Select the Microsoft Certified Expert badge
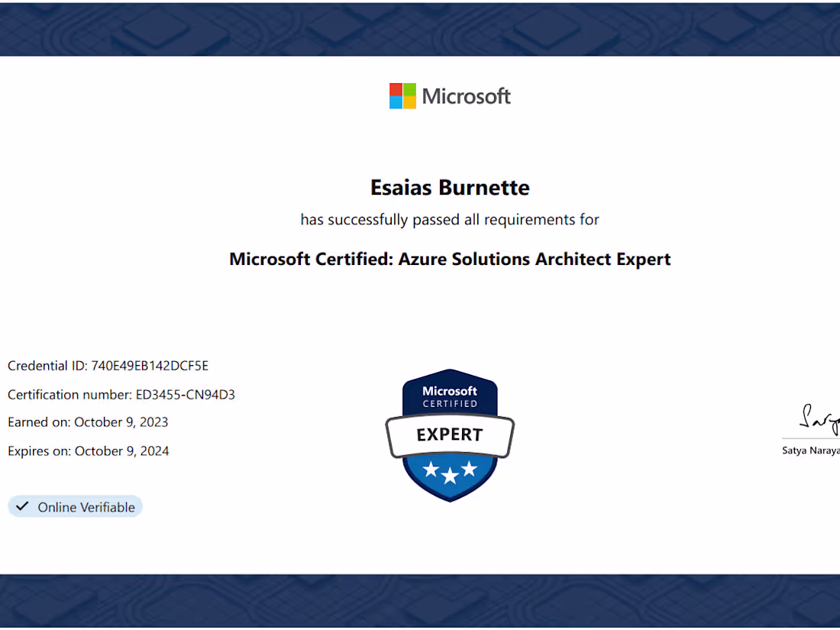The height and width of the screenshot is (630, 840). (450, 434)
